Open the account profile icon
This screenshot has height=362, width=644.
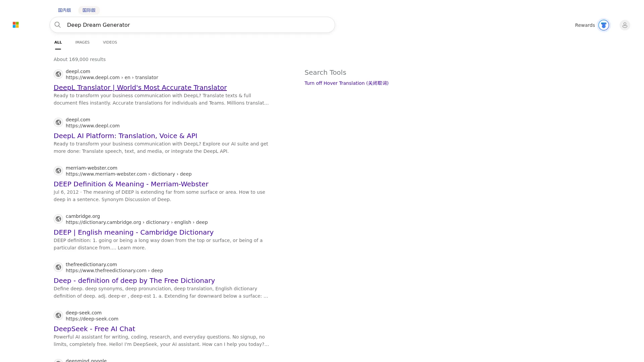click(x=625, y=25)
